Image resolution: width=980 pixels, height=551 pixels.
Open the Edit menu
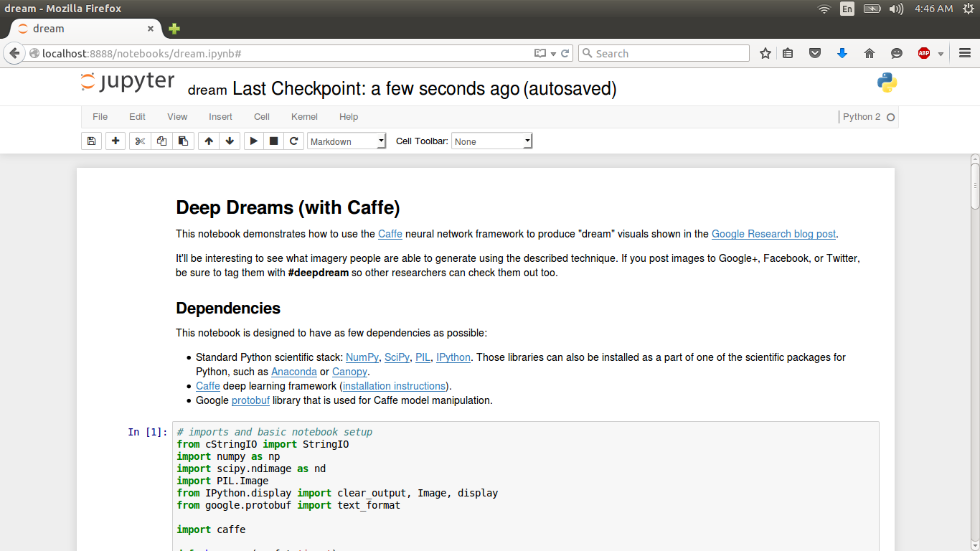tap(137, 117)
